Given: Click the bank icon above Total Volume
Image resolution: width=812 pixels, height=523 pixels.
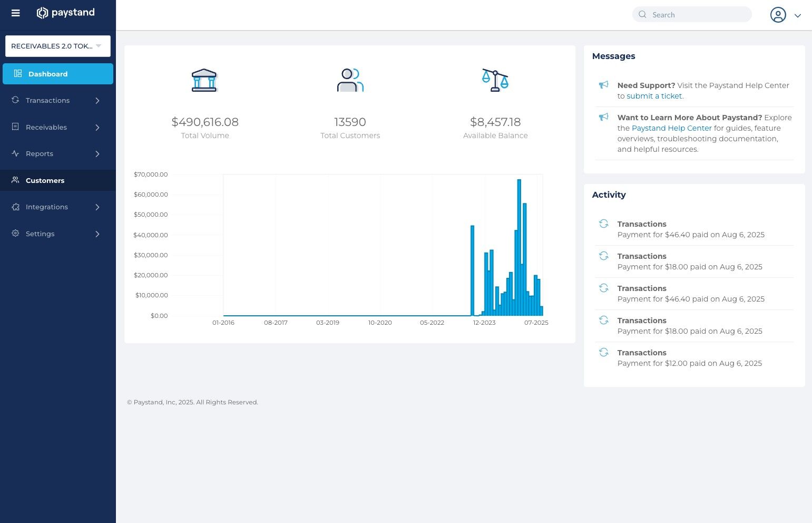Looking at the screenshot, I should pos(204,80).
